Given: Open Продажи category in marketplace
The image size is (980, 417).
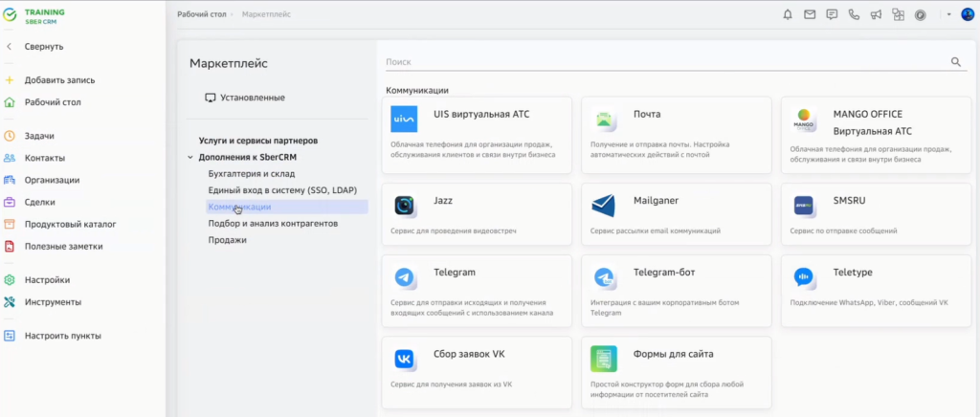Looking at the screenshot, I should pos(228,240).
